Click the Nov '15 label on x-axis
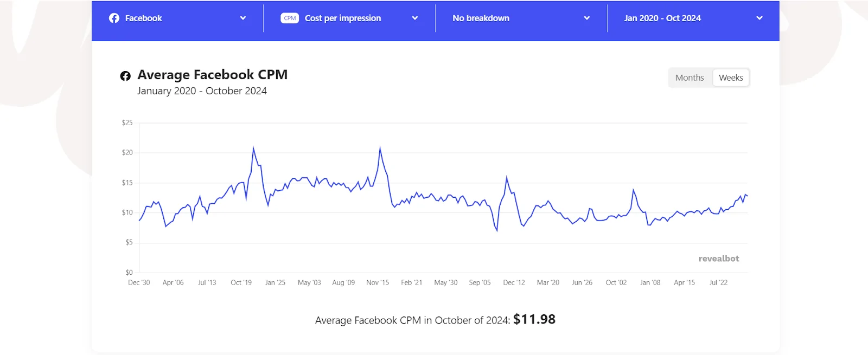This screenshot has height=355, width=868. pos(378,283)
